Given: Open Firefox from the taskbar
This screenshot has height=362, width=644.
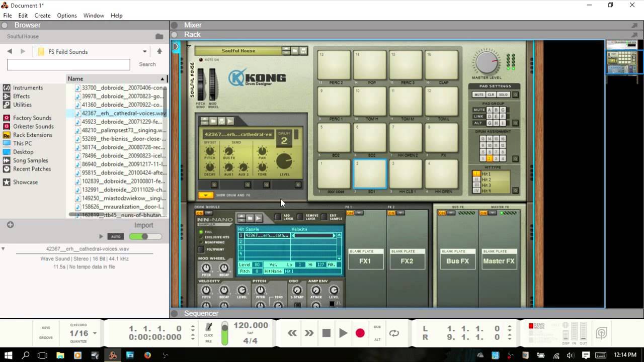Looking at the screenshot, I should 147,355.
